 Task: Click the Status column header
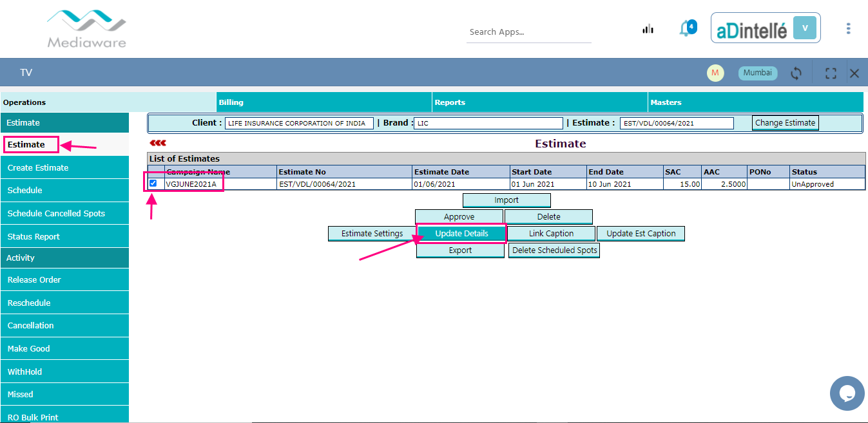pos(827,172)
